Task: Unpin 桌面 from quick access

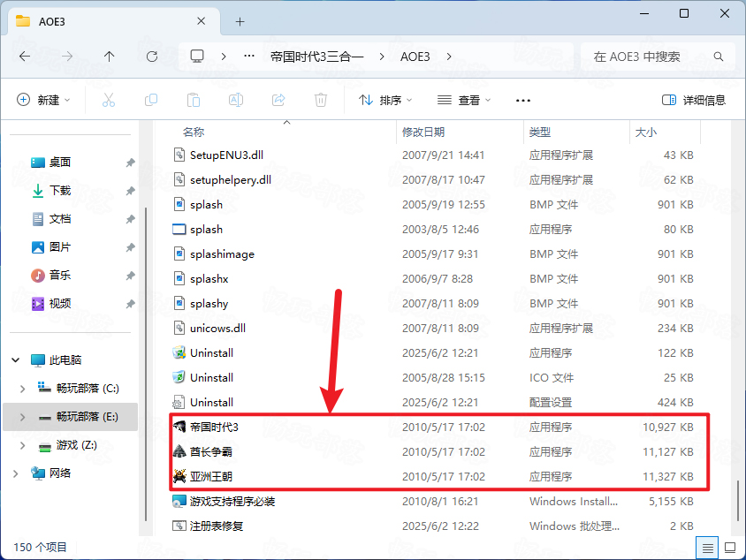Action: click(130, 163)
